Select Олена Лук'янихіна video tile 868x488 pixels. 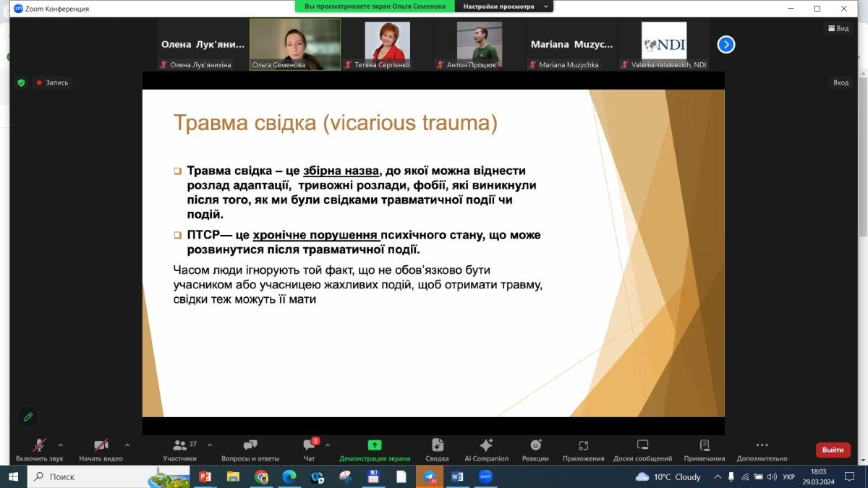click(x=203, y=44)
